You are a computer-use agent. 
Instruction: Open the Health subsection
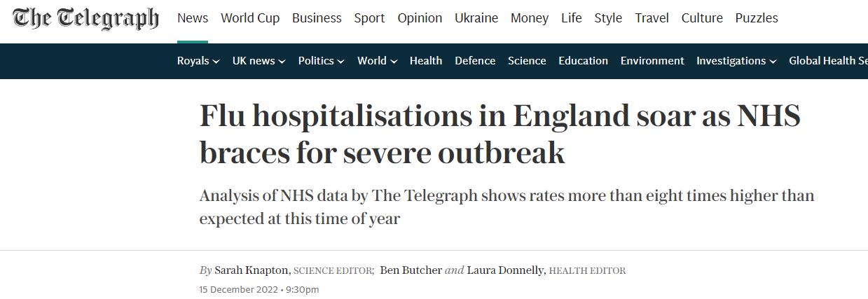tap(426, 61)
